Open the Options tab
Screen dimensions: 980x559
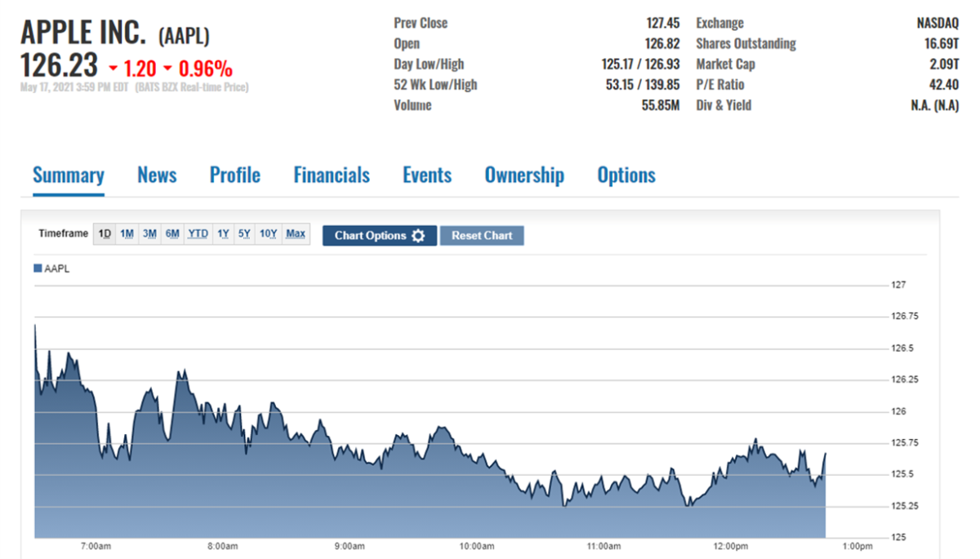pos(626,175)
